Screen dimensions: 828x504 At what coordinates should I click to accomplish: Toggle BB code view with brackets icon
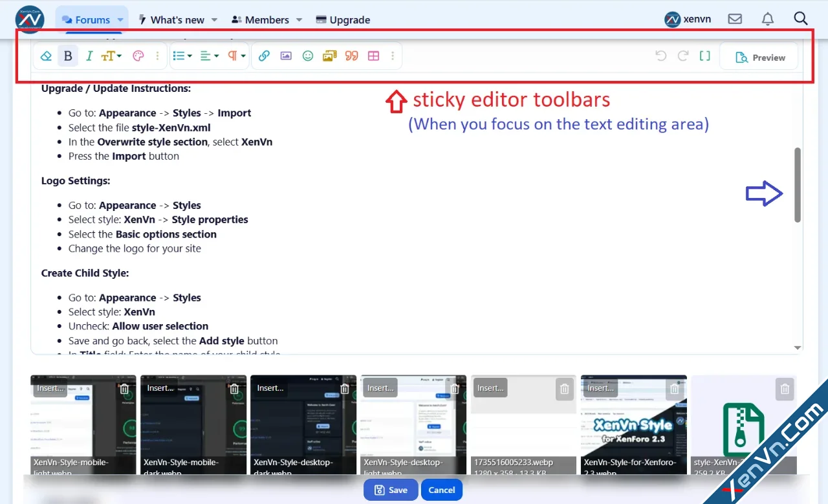pyautogui.click(x=705, y=56)
